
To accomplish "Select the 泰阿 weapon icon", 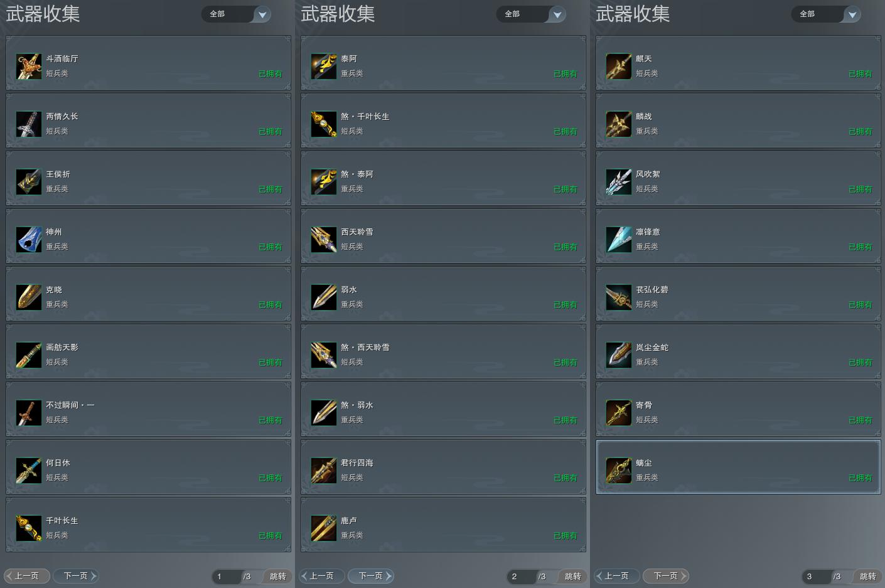I will click(x=324, y=67).
